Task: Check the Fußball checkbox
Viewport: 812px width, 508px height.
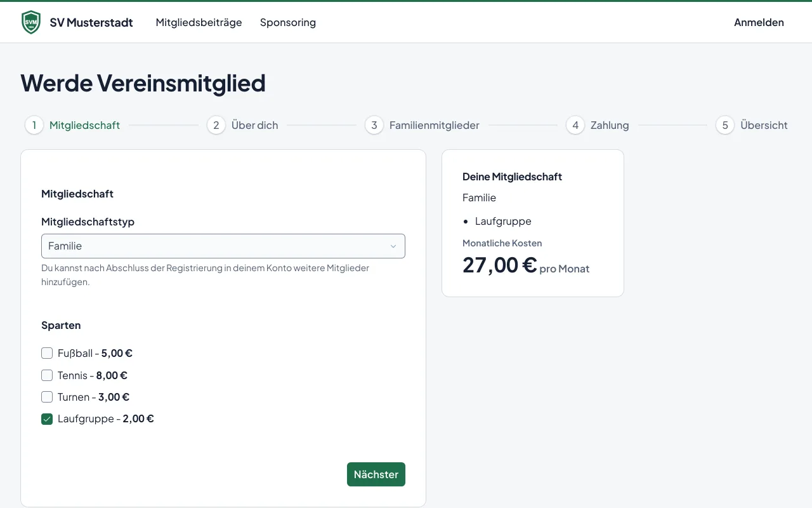Action: click(47, 353)
